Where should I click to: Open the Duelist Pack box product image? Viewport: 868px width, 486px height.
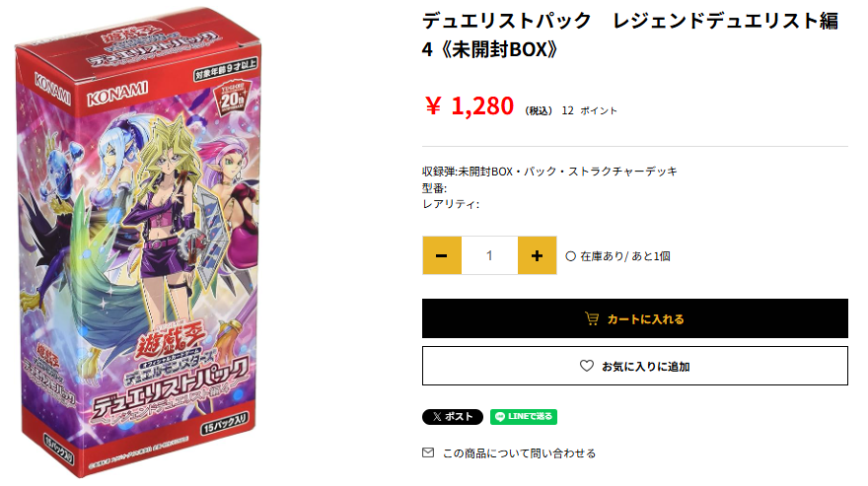coord(138,243)
